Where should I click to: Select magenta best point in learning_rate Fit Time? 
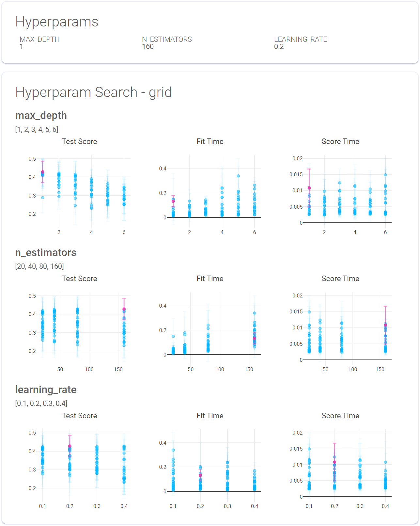click(x=200, y=475)
